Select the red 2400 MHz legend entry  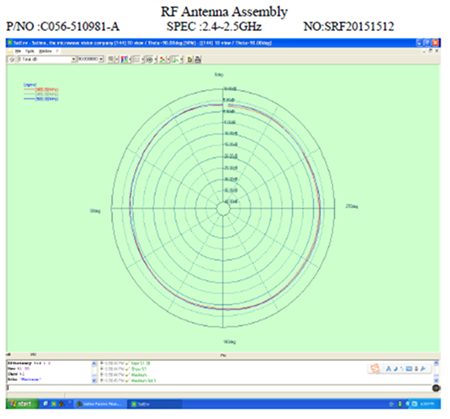point(41,90)
